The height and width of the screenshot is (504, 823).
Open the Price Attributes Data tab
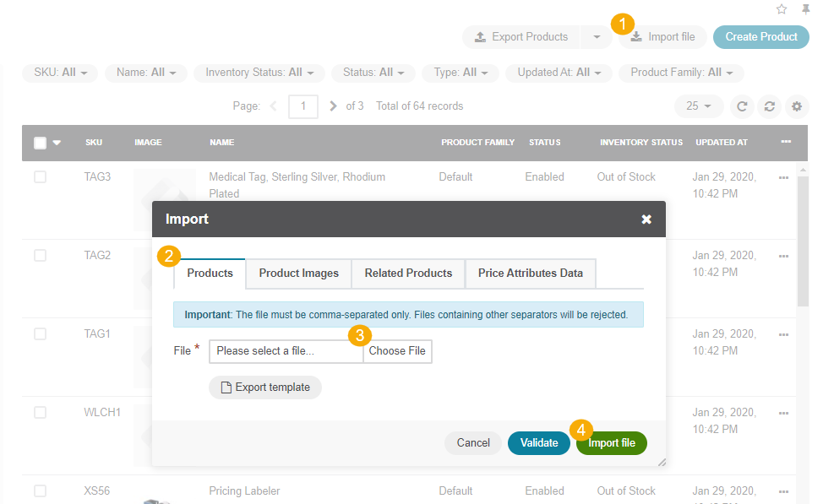530,274
